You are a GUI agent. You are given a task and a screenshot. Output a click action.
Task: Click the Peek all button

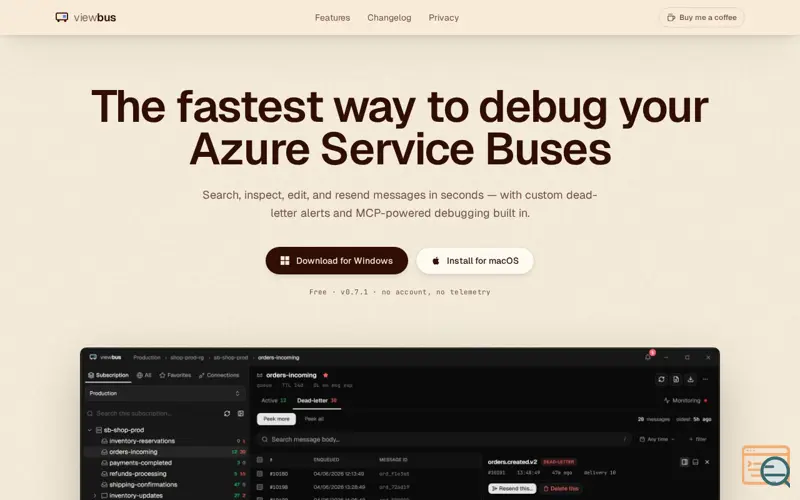tap(314, 419)
